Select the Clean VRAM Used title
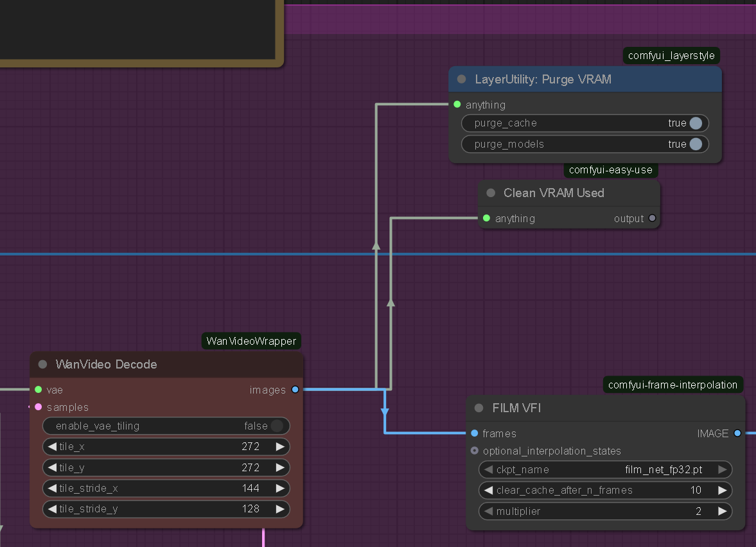 point(554,193)
